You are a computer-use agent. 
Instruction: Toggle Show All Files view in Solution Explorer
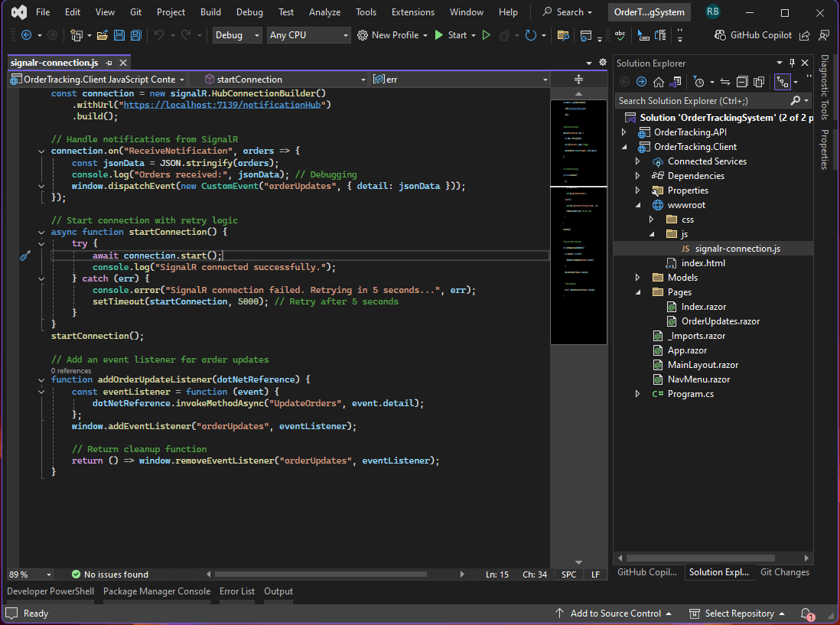(x=759, y=82)
